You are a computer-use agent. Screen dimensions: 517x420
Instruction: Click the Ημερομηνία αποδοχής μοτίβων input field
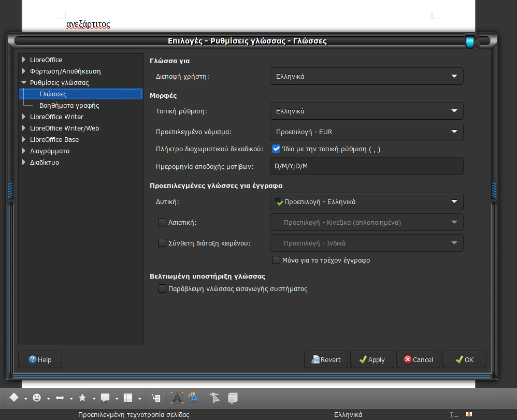tap(367, 166)
